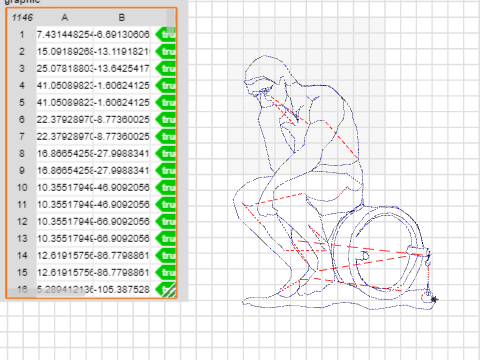This screenshot has height=360, width=480.
Task: Click row number 4 label
Action: (x=22, y=85)
